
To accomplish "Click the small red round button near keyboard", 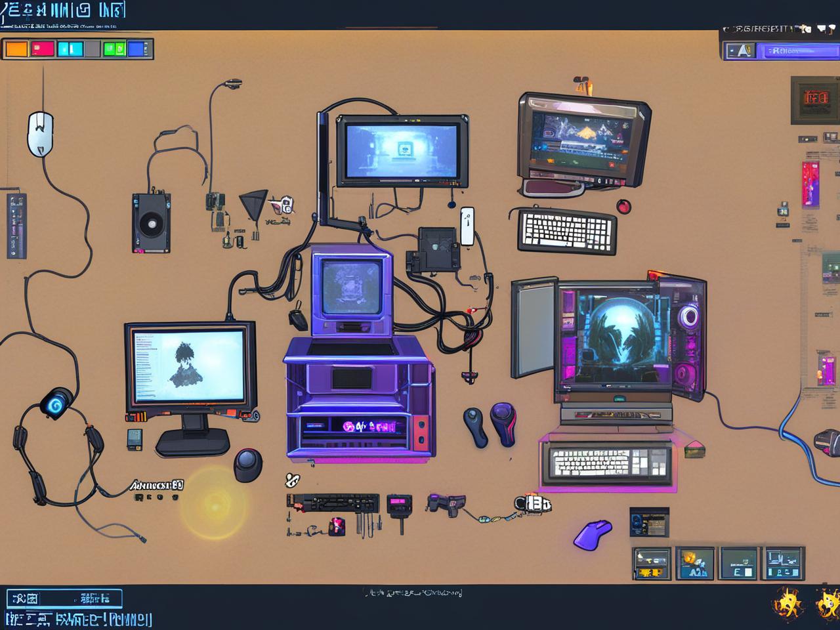I will pyautogui.click(x=623, y=207).
